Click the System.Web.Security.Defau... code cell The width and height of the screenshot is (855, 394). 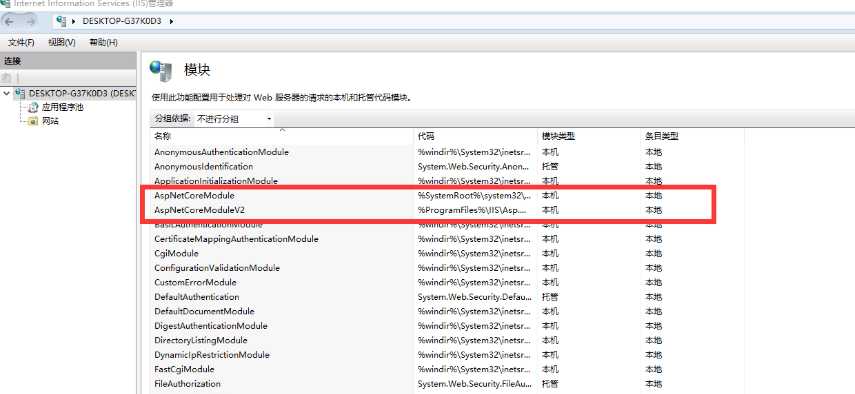coord(474,297)
